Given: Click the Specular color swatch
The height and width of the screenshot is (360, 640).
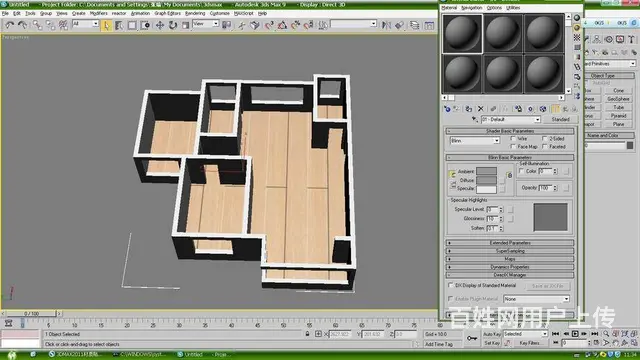Looking at the screenshot, I should point(487,189).
